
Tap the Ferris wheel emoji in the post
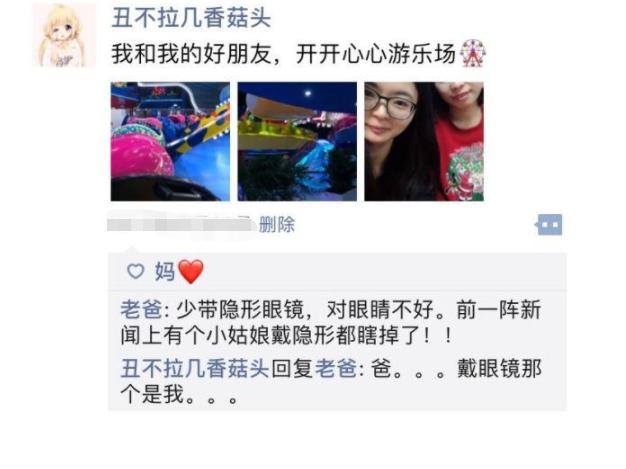pyautogui.click(x=472, y=53)
